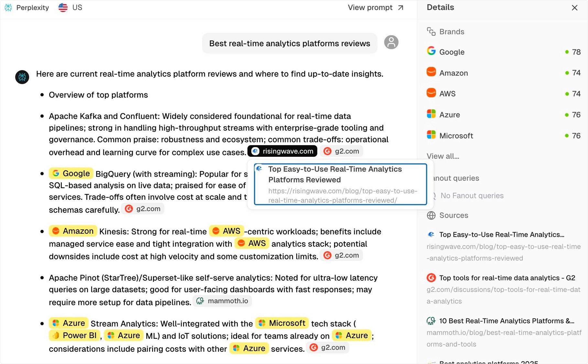Click View all... under Brands
Screen dimensions: 588x364
click(x=443, y=156)
